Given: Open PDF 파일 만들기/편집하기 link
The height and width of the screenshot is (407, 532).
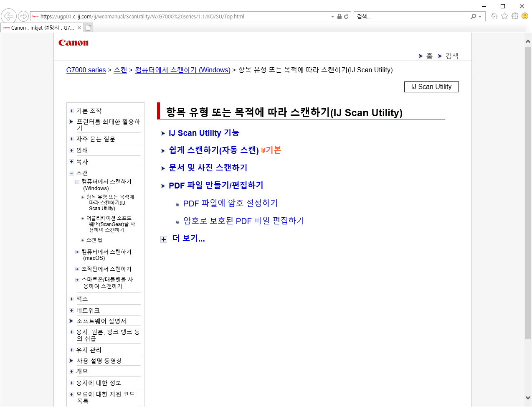Looking at the screenshot, I should pyautogui.click(x=216, y=185).
